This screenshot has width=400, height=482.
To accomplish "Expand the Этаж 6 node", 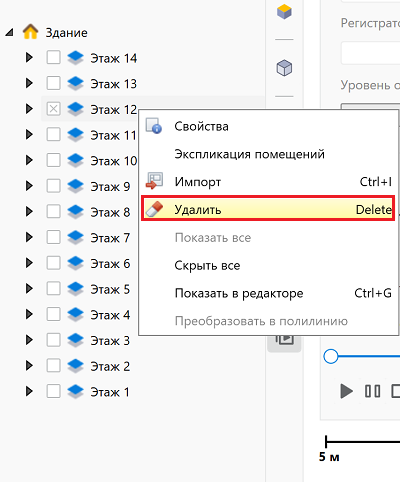I will [x=29, y=263].
